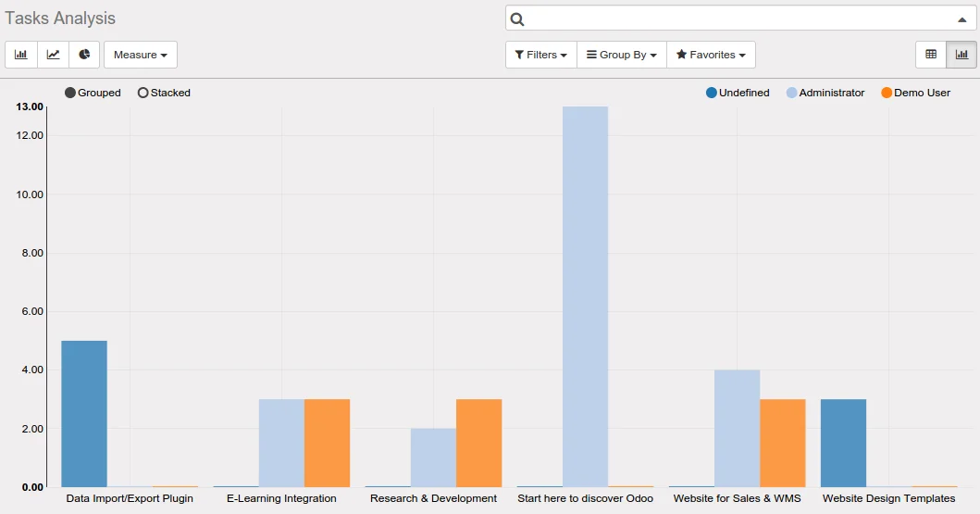Click the 10.00 y-axis value
This screenshot has height=514, width=980.
tap(30, 194)
